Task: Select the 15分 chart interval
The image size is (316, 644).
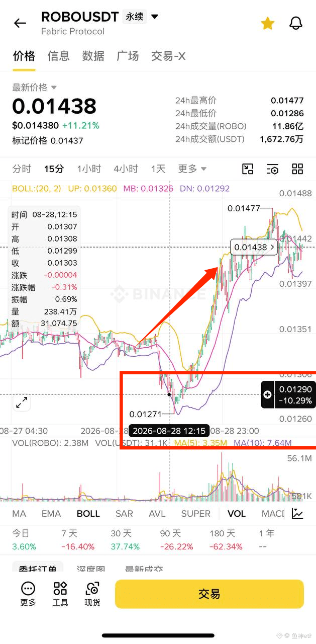Action: 54,169
